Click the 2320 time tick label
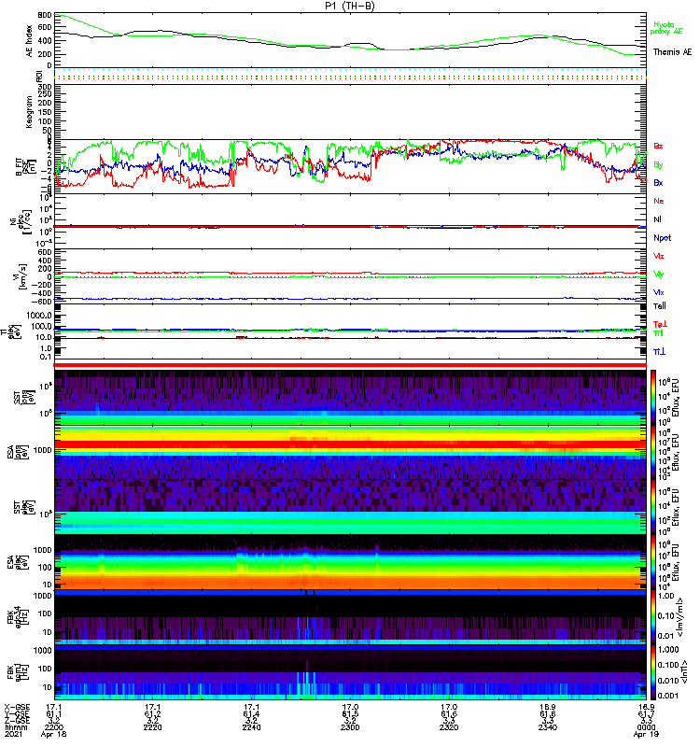The width and height of the screenshot is (700, 747). point(449,727)
